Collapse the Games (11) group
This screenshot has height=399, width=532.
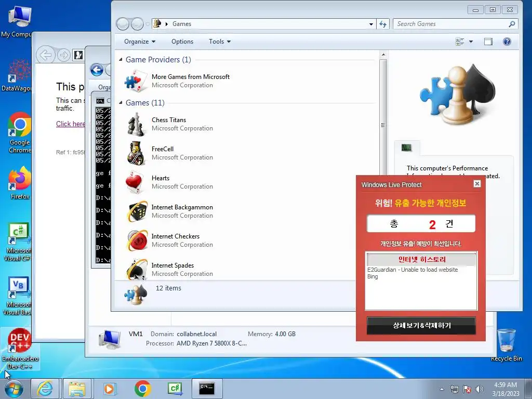tap(121, 102)
